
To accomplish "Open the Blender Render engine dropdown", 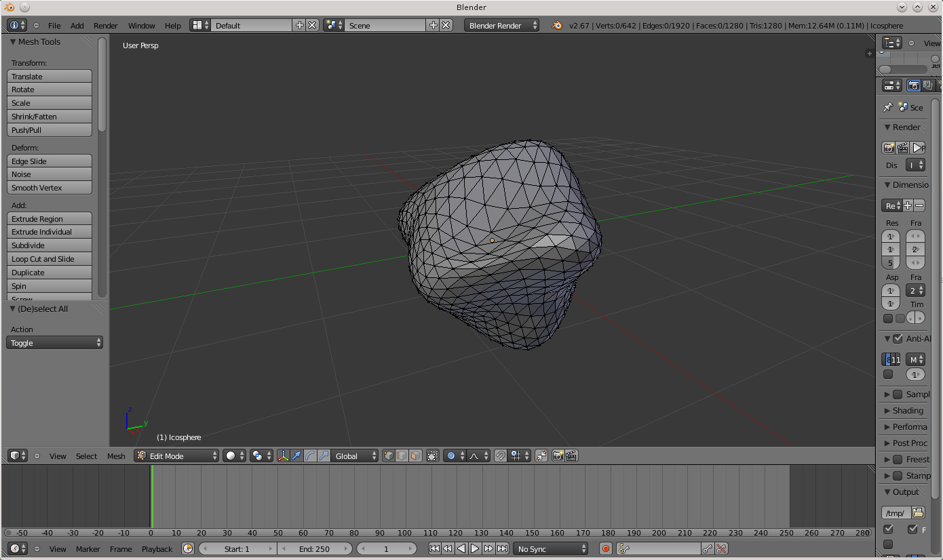I will pos(501,26).
